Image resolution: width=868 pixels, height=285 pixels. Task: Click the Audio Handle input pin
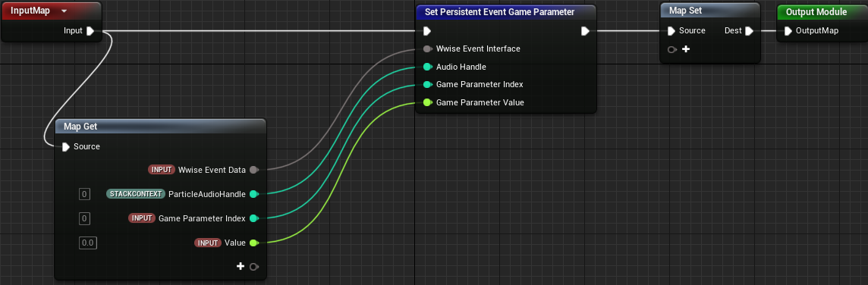coord(427,67)
